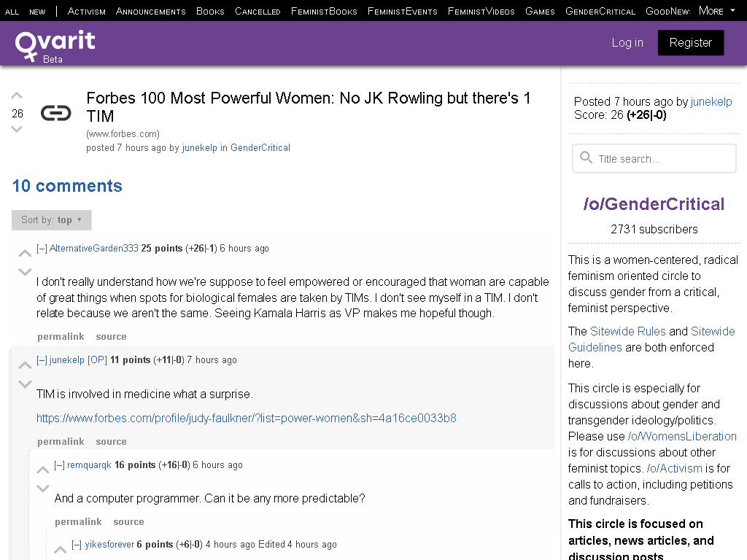Go to GenderCritical circle in top bar
This screenshot has height=560, width=747.
click(600, 11)
